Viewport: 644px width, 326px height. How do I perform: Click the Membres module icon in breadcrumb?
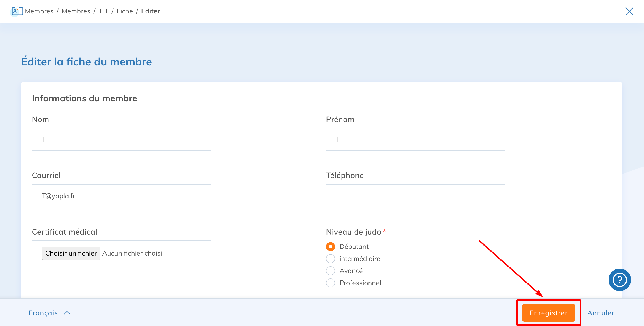(17, 11)
